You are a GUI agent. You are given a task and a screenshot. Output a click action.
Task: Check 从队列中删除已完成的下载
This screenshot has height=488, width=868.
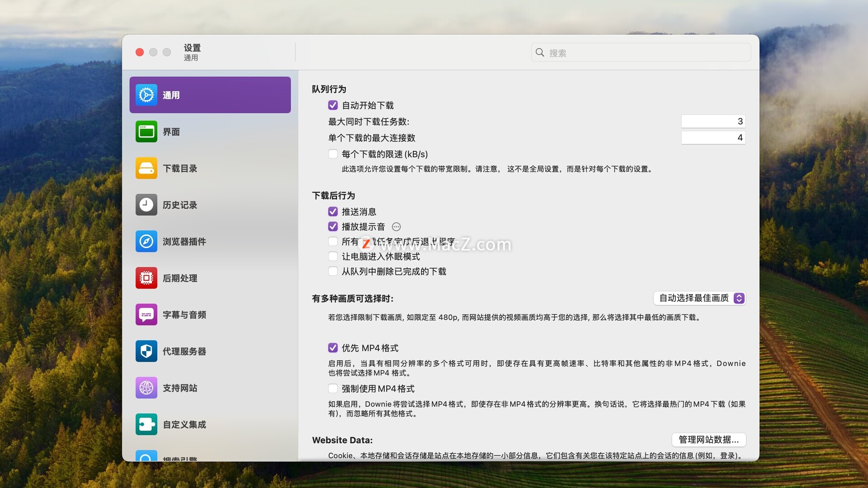(333, 271)
